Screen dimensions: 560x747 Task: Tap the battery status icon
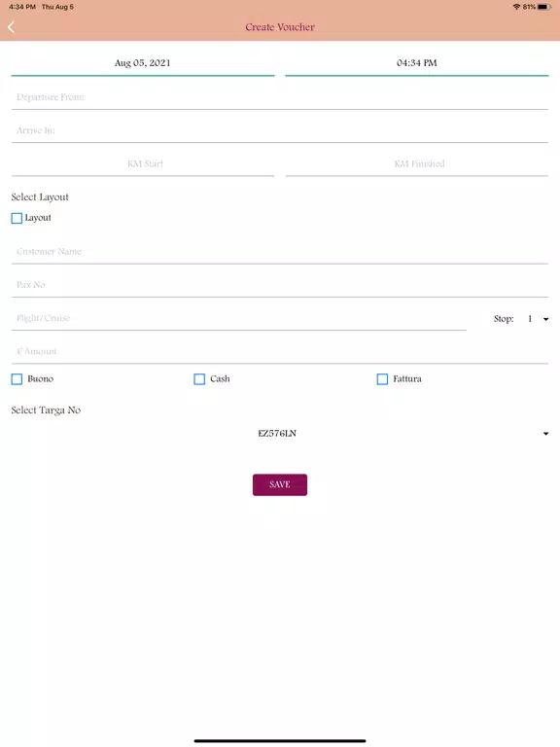pyautogui.click(x=544, y=7)
